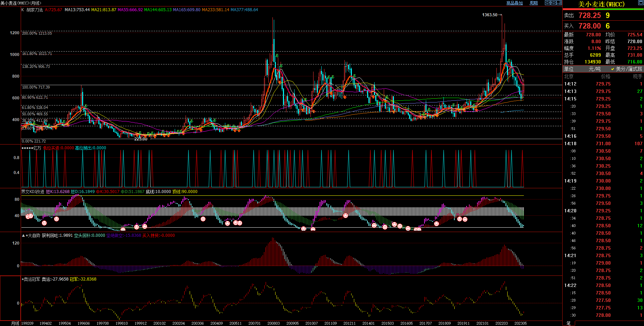Click the 223.00 low price label

pyautogui.click(x=141, y=139)
